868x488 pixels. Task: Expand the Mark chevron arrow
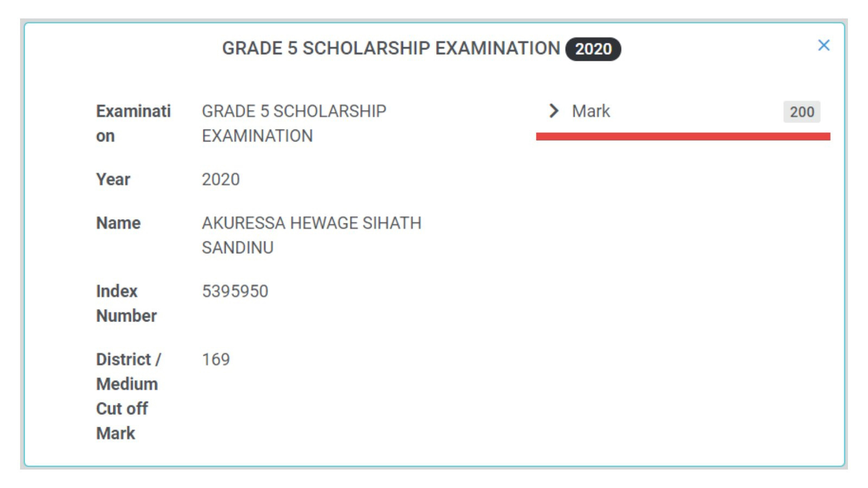553,111
